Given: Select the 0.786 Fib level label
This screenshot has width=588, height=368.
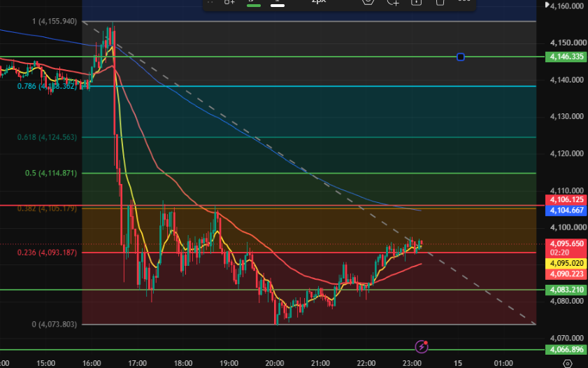Looking at the screenshot, I should coord(47,86).
